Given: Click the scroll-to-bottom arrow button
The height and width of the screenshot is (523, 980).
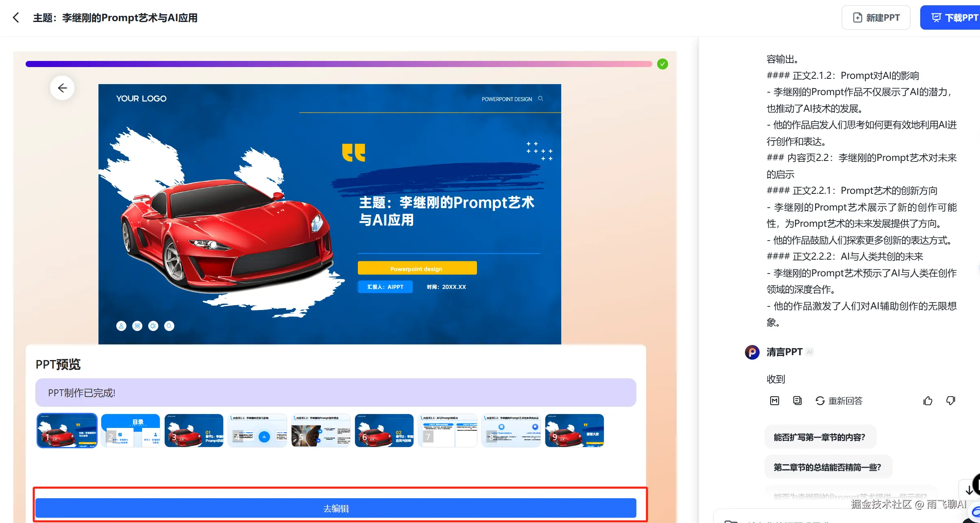Looking at the screenshot, I should (x=969, y=490).
